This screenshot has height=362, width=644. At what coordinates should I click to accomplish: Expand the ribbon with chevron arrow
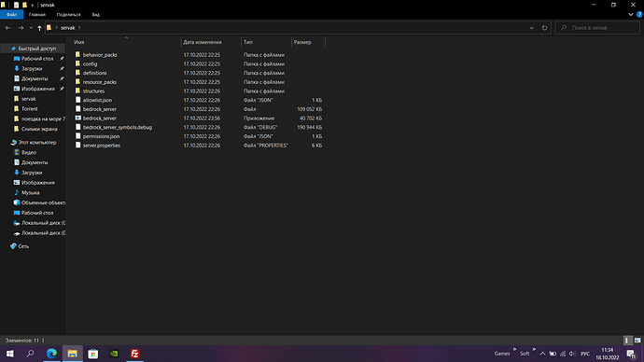[631, 14]
